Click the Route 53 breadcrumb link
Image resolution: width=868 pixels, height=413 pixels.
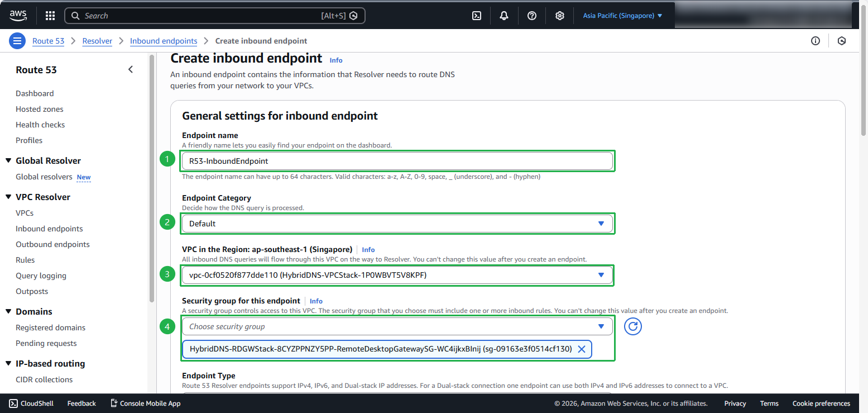[x=48, y=41]
